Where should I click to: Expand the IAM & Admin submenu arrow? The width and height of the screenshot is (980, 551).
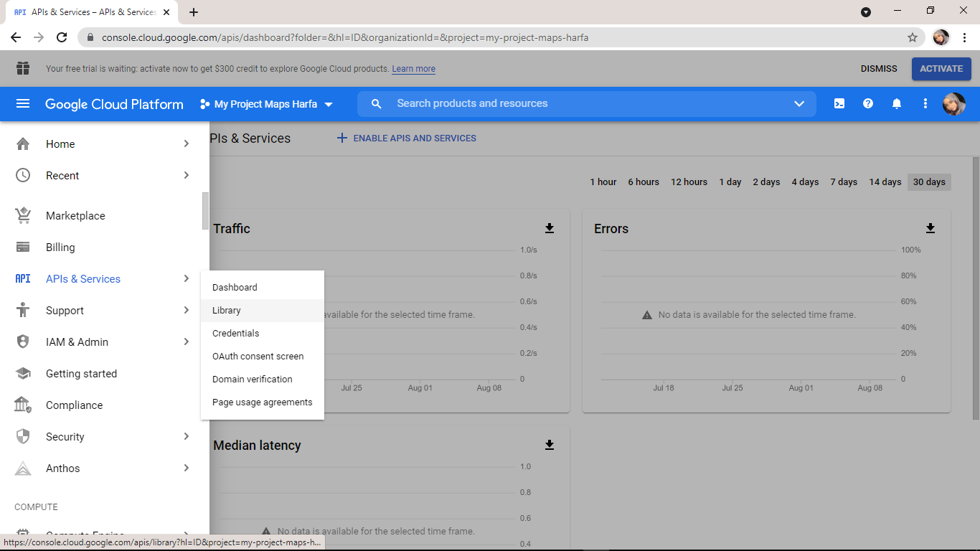tap(187, 342)
